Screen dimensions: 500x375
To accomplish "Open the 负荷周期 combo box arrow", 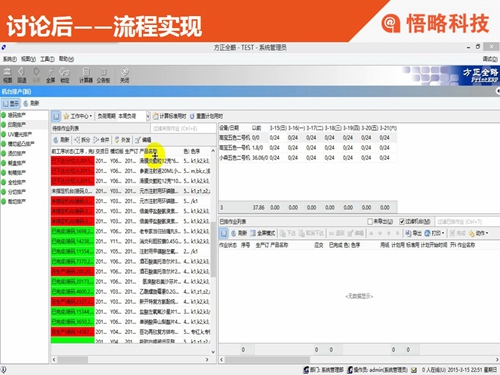I will (x=148, y=116).
